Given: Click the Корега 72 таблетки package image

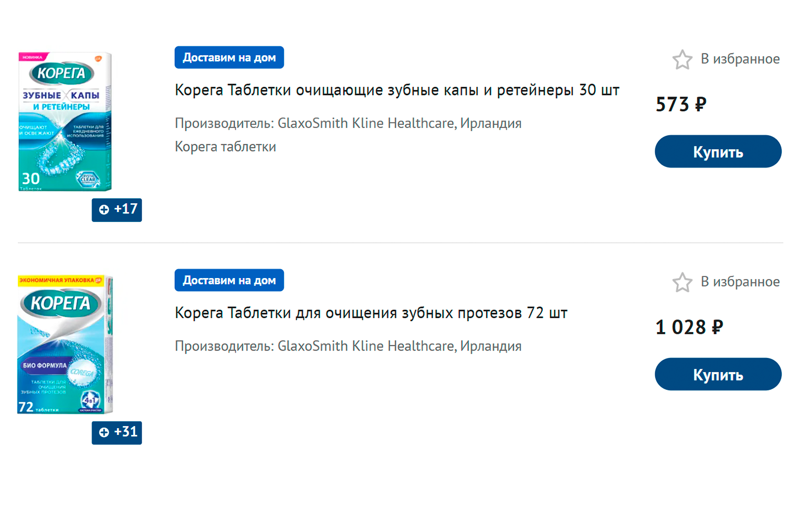Looking at the screenshot, I should click(65, 344).
